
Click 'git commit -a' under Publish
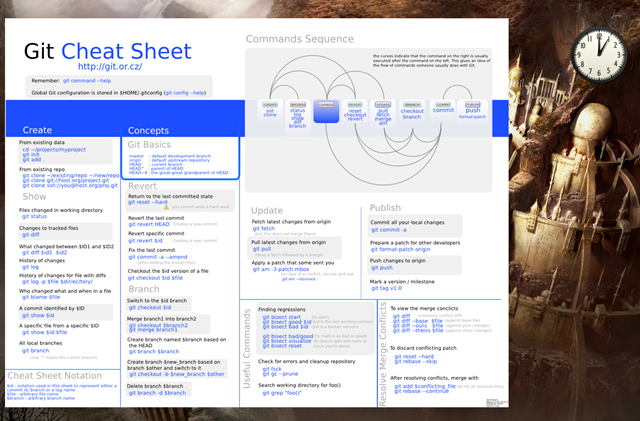click(x=389, y=230)
